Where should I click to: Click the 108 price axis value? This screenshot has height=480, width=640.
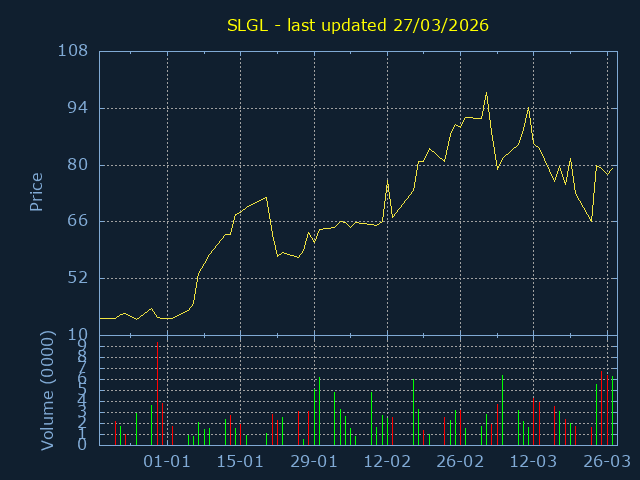point(73,51)
